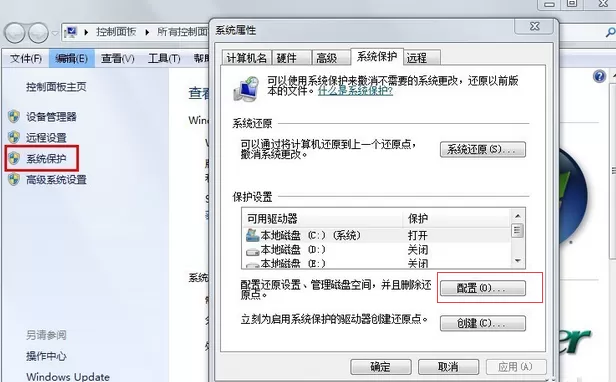Click the 保护 column header

point(456,219)
